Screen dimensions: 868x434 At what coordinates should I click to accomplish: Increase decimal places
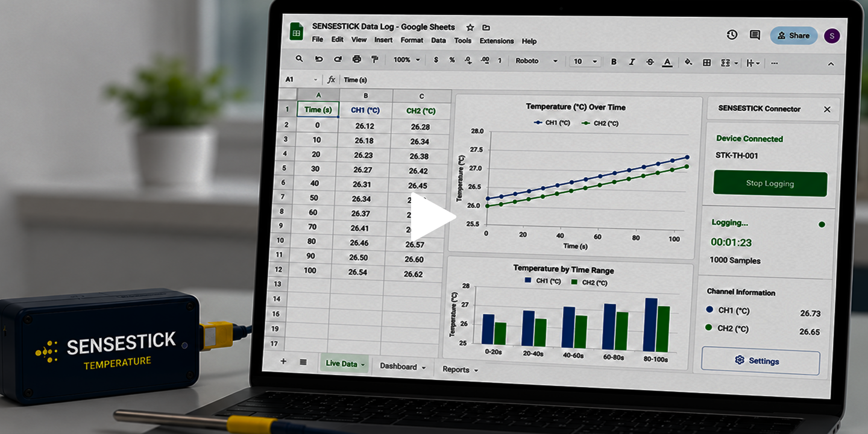485,60
